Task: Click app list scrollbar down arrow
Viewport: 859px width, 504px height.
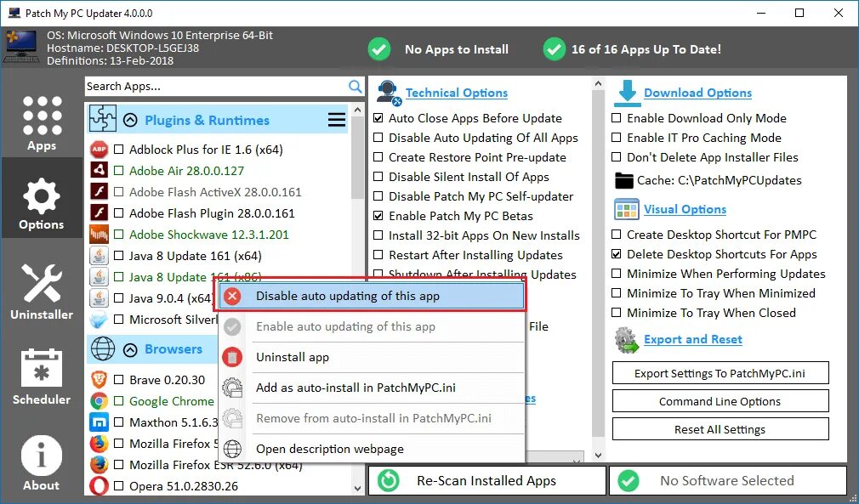Action: 357,488
